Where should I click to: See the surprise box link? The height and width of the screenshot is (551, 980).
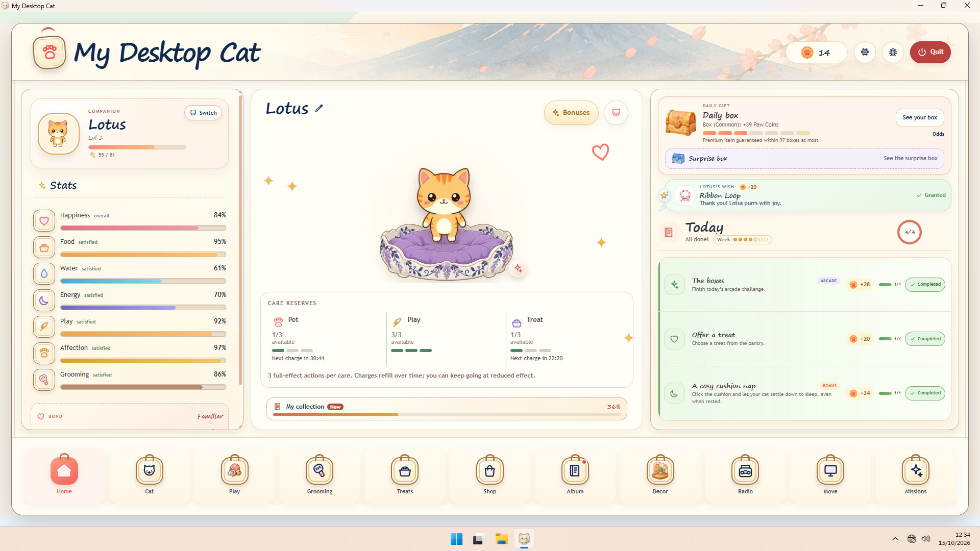910,158
